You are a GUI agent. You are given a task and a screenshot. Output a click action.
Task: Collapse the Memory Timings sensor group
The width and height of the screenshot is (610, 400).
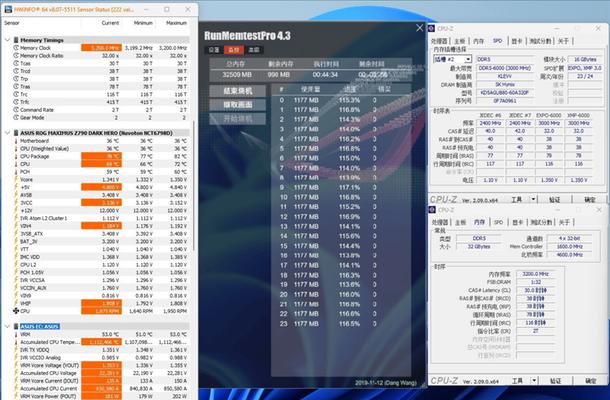click(x=7, y=40)
